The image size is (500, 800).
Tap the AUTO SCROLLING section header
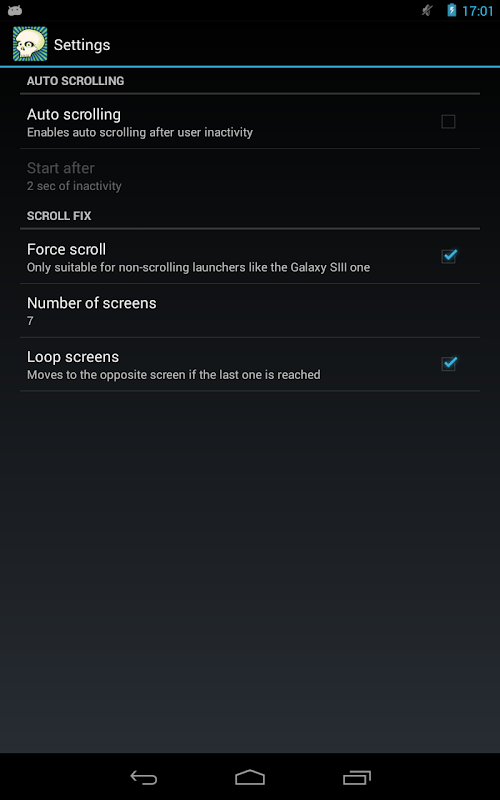[76, 81]
